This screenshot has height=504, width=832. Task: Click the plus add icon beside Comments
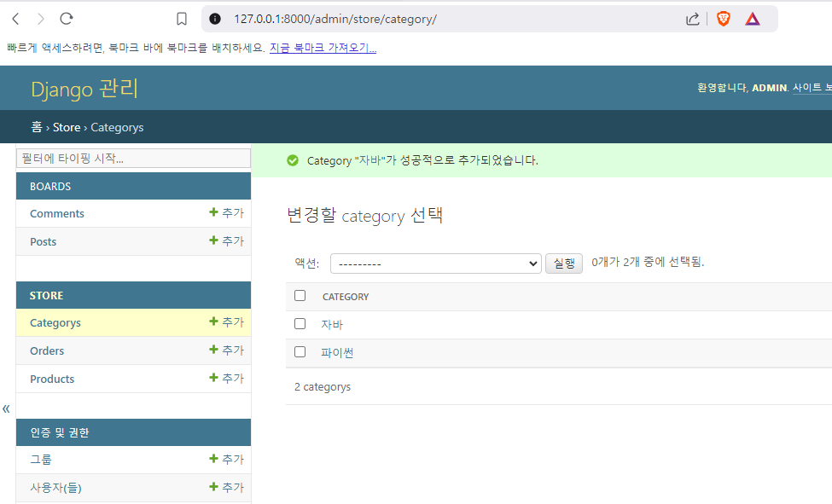213,212
